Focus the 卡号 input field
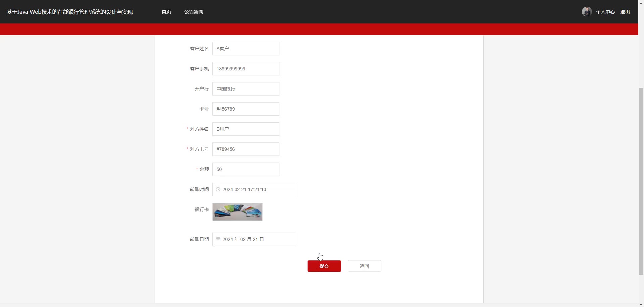Image resolution: width=644 pixels, height=307 pixels. pos(246,109)
